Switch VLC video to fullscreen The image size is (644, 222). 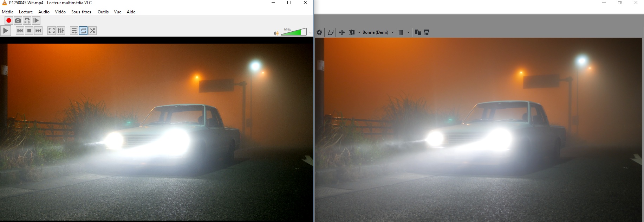tap(52, 31)
